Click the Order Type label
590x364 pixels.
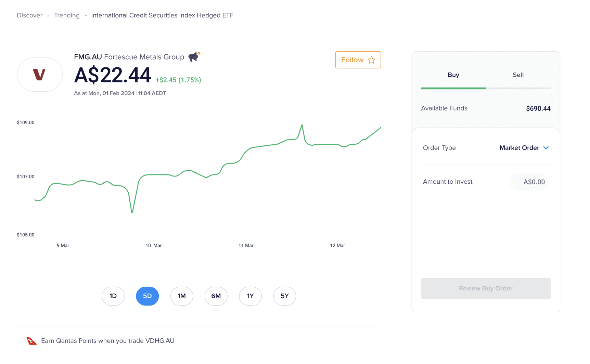click(439, 148)
